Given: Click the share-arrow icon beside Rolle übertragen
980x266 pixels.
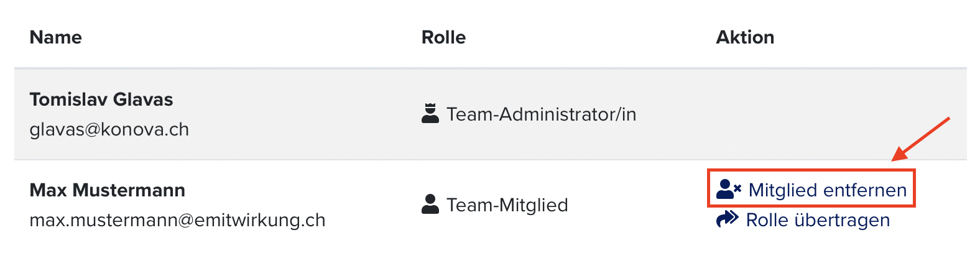Looking at the screenshot, I should tap(728, 219).
